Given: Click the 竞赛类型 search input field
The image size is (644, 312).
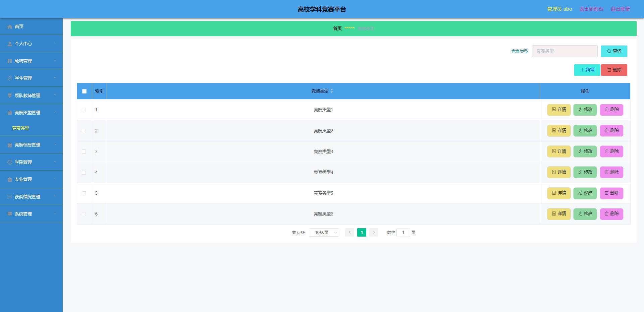Looking at the screenshot, I should 565,51.
